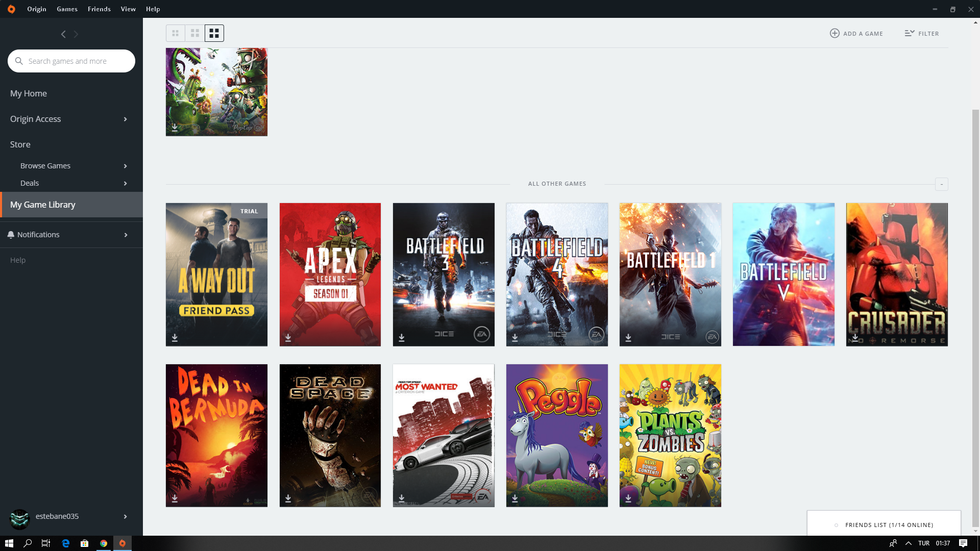The image size is (980, 551).
Task: Open the Games menu
Action: (x=67, y=9)
